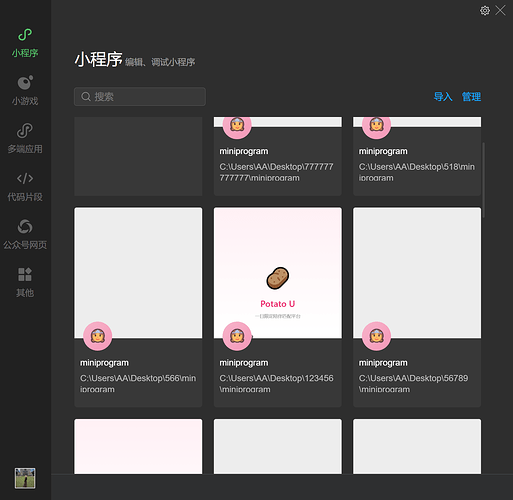Click miniprogram title of the 123456 card
The width and height of the screenshot is (513, 500).
[x=244, y=363]
